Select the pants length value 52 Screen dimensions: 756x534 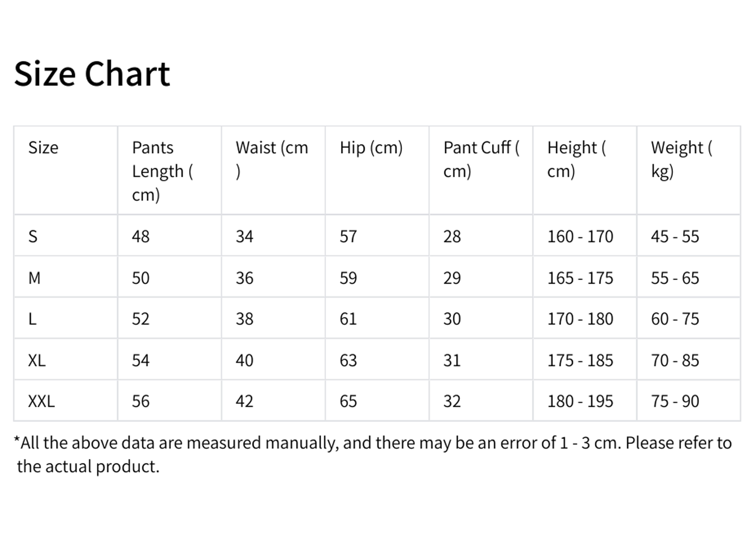click(141, 319)
